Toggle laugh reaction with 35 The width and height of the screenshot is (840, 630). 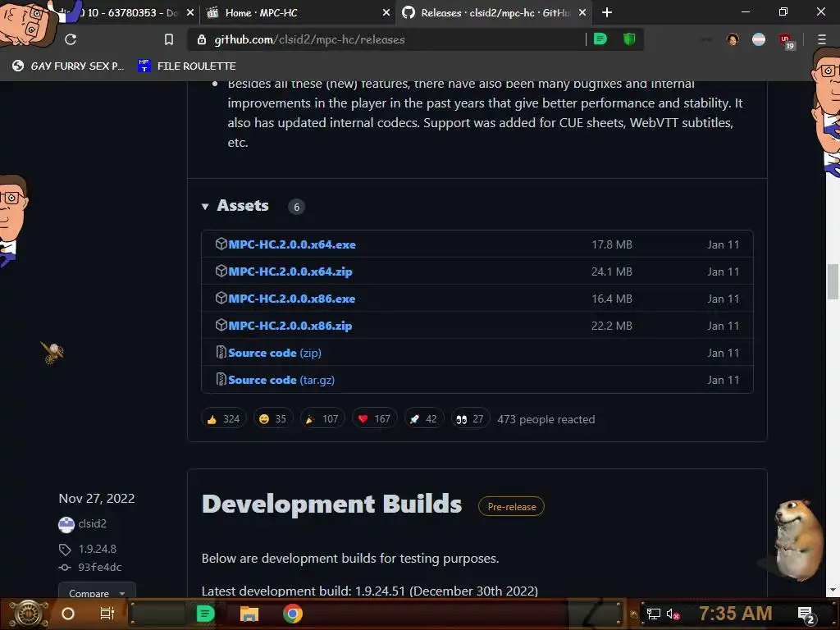pyautogui.click(x=272, y=419)
